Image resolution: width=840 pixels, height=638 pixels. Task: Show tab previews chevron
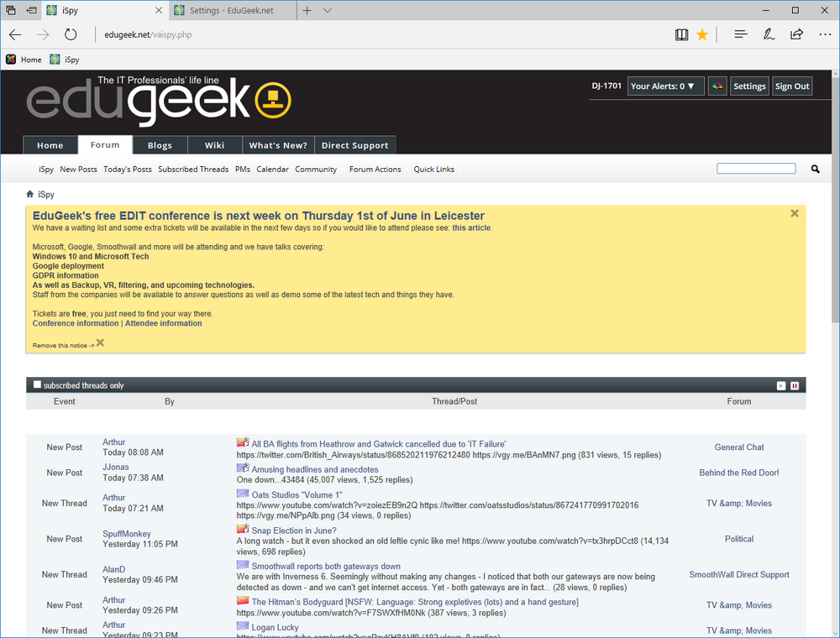[x=328, y=10]
